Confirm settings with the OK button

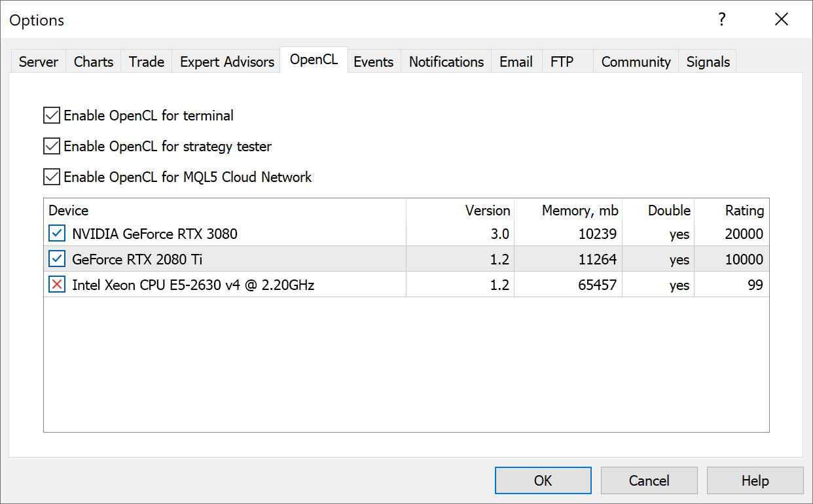(x=543, y=480)
